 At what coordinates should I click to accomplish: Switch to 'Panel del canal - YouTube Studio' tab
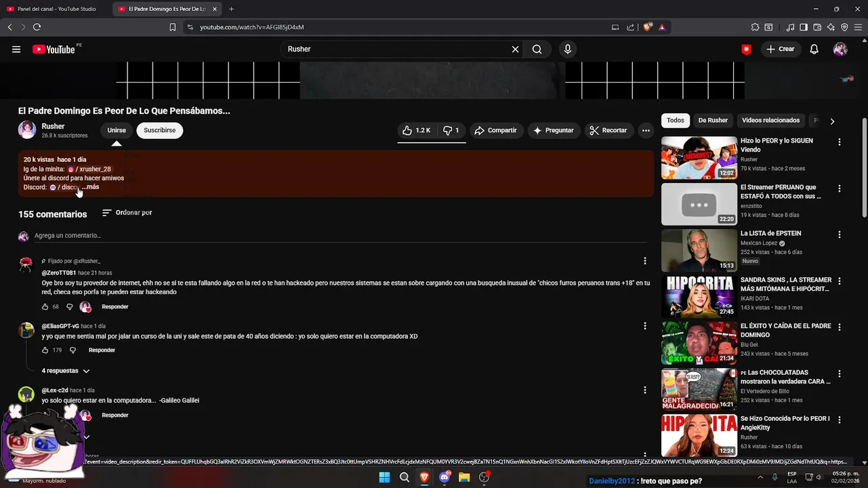click(x=56, y=9)
